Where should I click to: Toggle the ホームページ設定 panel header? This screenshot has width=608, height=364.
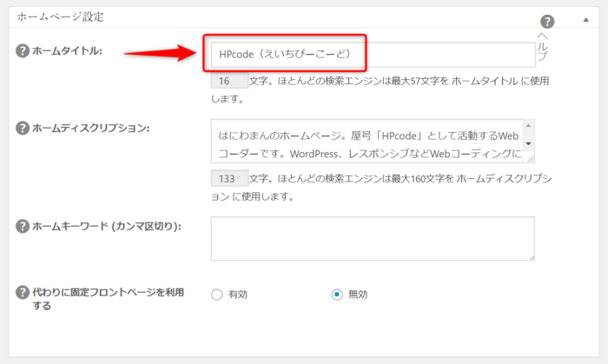(261, 17)
